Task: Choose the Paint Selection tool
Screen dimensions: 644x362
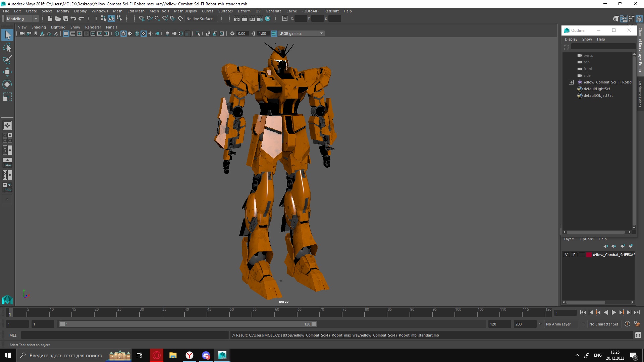Action: pyautogui.click(x=7, y=60)
